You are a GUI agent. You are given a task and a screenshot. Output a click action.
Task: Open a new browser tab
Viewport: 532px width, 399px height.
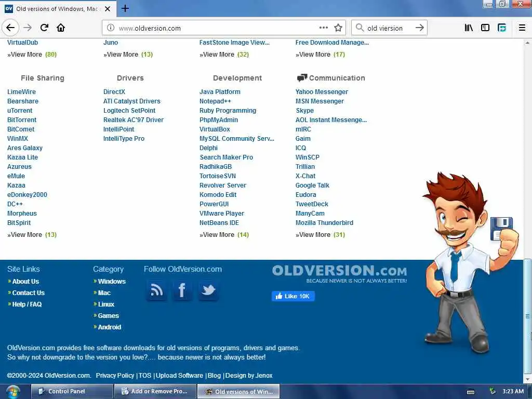pos(125,8)
